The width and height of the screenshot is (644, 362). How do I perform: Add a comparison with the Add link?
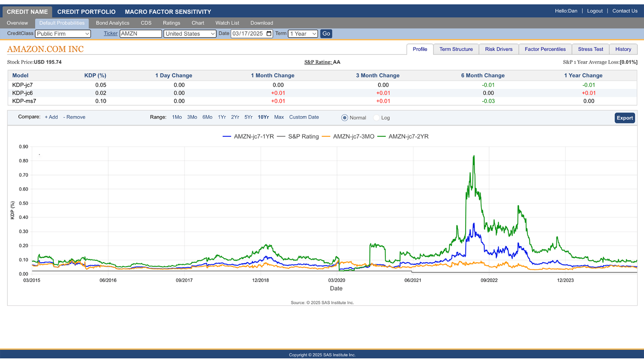pyautogui.click(x=51, y=117)
